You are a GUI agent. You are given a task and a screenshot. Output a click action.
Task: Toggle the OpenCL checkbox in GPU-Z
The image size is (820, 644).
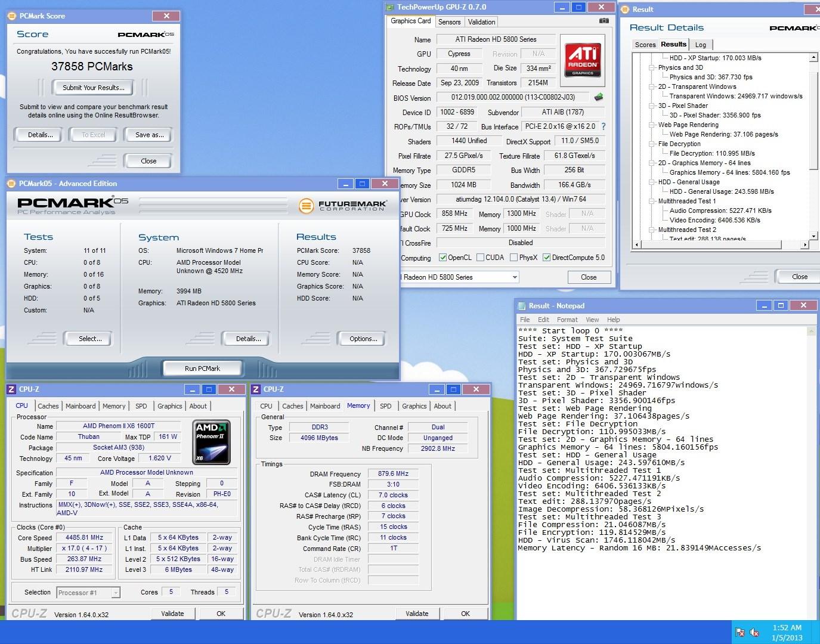click(443, 258)
